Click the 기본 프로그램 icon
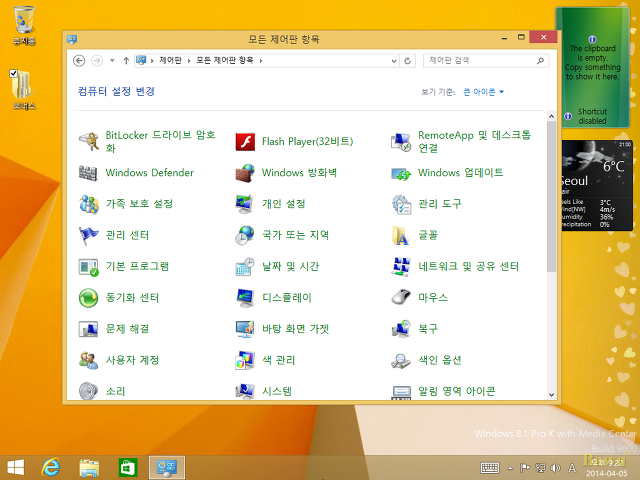640x480 pixels. pyautogui.click(x=89, y=267)
